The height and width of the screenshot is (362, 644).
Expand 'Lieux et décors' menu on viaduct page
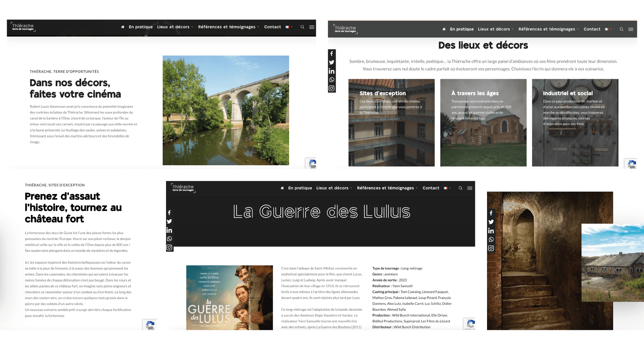tap(175, 27)
